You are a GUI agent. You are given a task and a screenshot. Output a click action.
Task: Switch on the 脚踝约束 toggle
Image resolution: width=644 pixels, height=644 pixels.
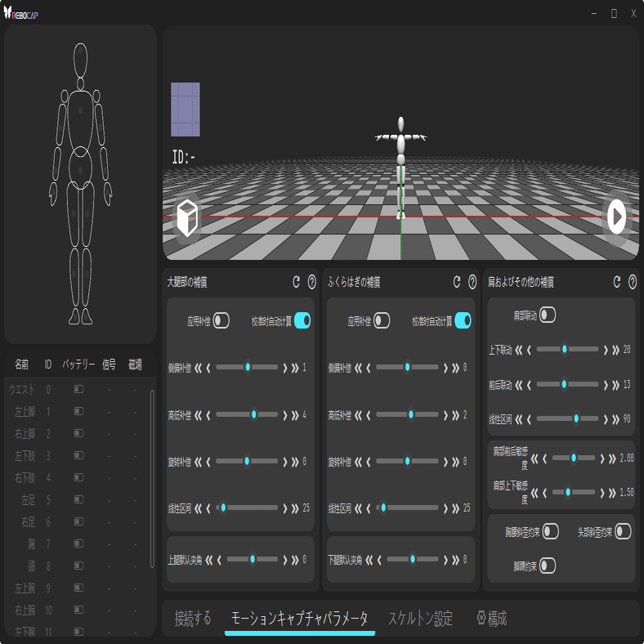coord(547,566)
